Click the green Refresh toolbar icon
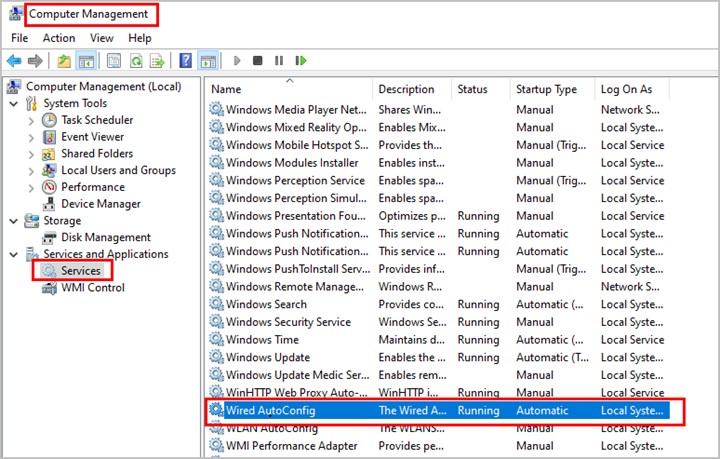 136,61
